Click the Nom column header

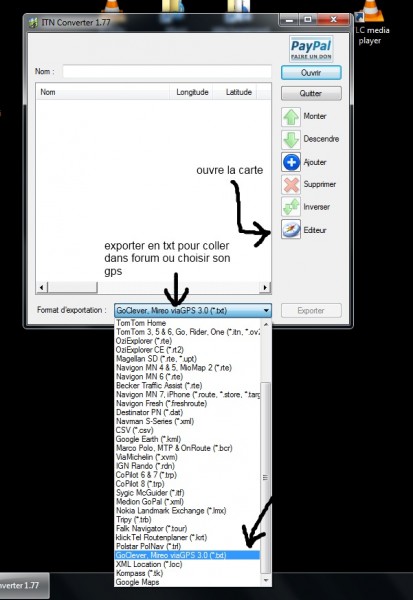click(103, 92)
